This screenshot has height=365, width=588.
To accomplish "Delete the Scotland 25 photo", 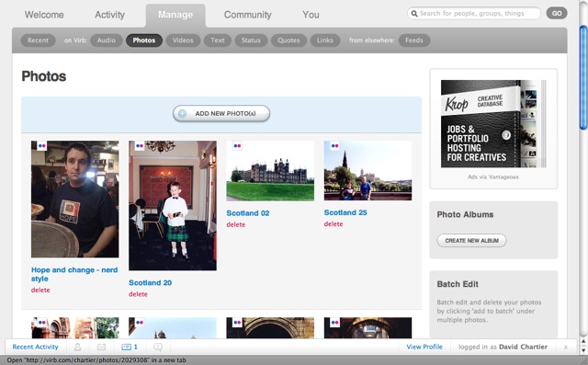I will pyautogui.click(x=334, y=224).
